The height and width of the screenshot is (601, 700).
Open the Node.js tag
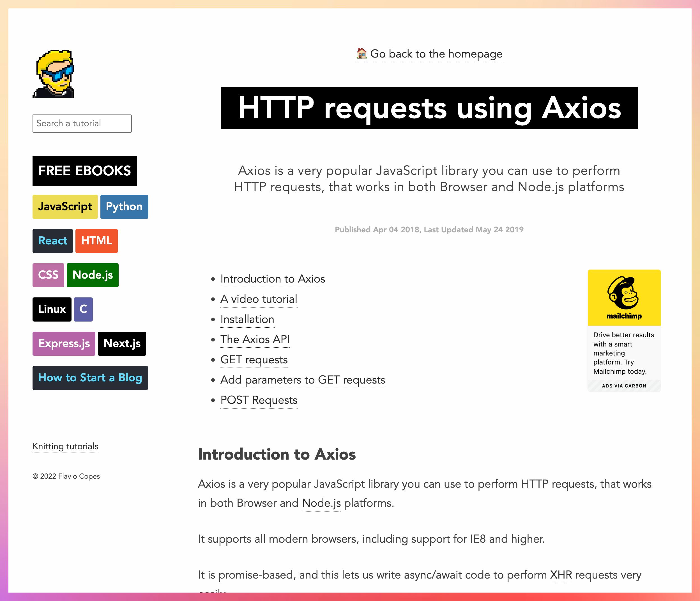[x=93, y=275]
